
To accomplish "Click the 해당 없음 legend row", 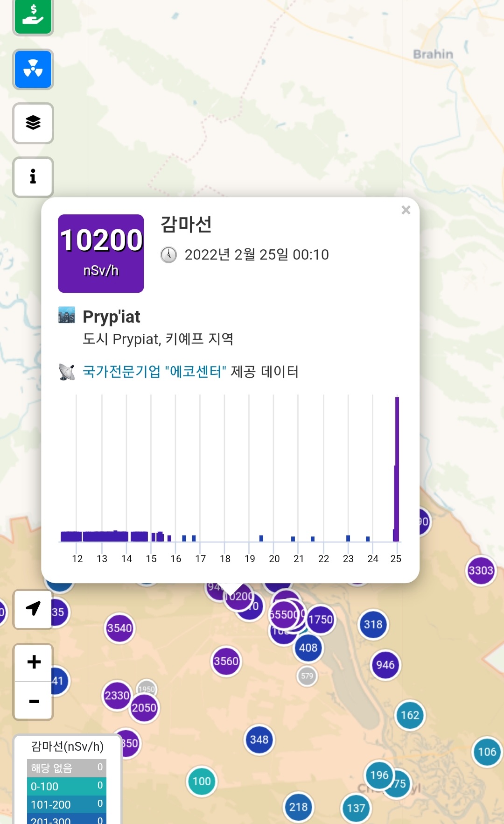I will click(x=67, y=768).
